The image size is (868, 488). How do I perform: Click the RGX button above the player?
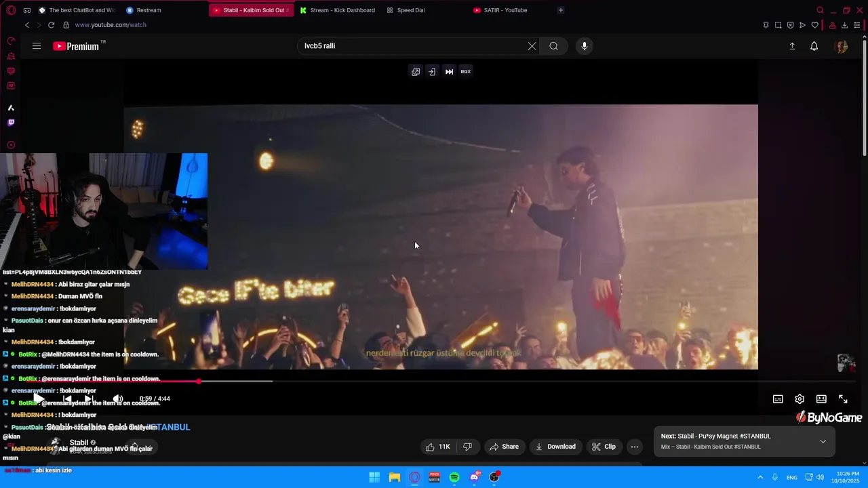pyautogui.click(x=466, y=71)
